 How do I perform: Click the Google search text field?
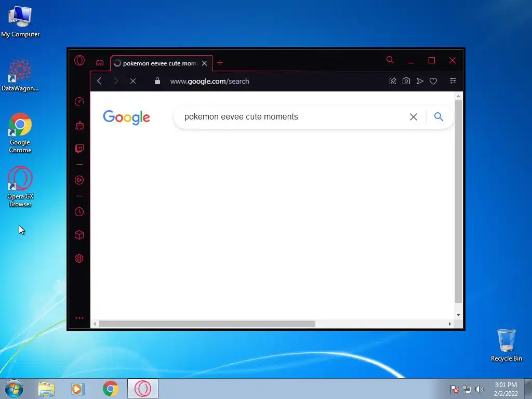tap(292, 117)
